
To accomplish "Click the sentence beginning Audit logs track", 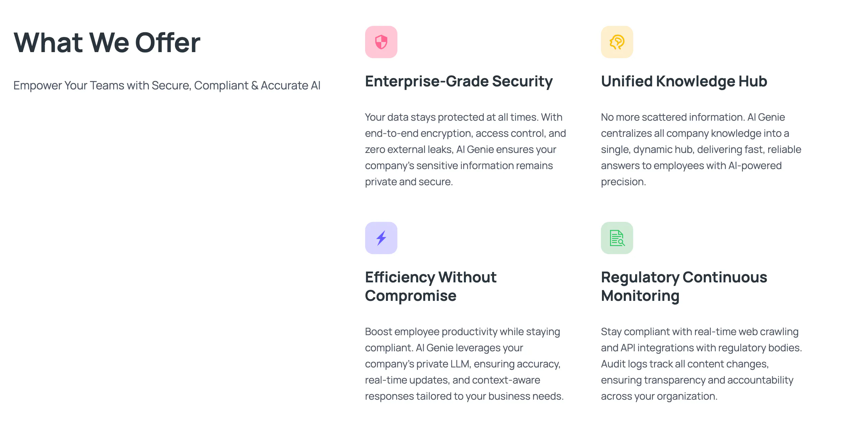I will (697, 380).
